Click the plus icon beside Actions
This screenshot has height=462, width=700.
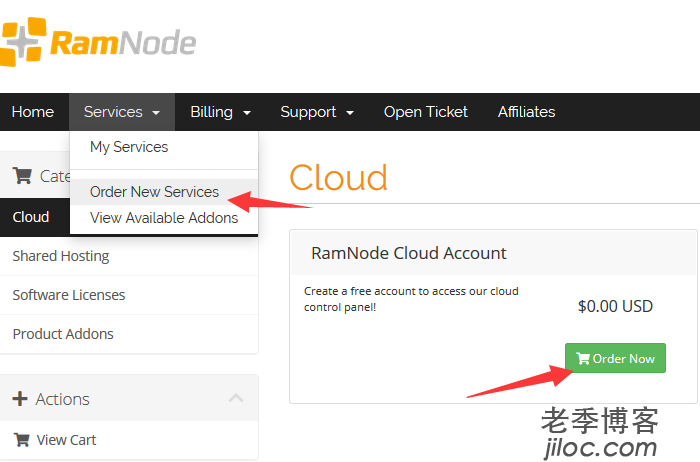(x=20, y=399)
